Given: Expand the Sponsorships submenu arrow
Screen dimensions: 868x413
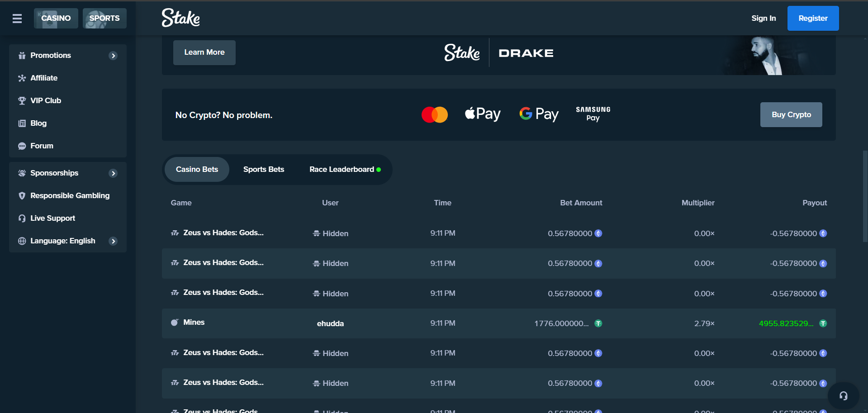Looking at the screenshot, I should click(x=113, y=173).
